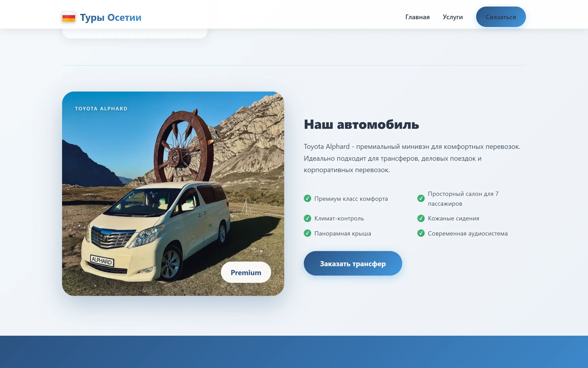Click the Заказать трансфер button

coord(353,263)
